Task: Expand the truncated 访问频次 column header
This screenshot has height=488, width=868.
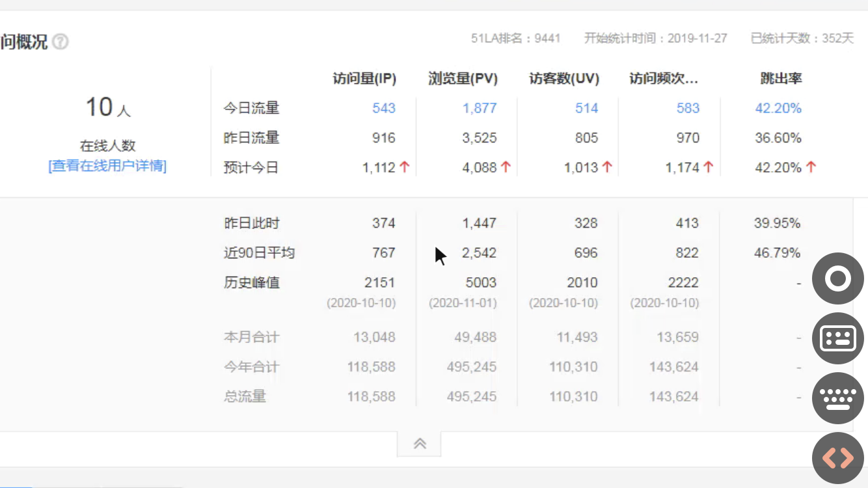Action: [664, 78]
